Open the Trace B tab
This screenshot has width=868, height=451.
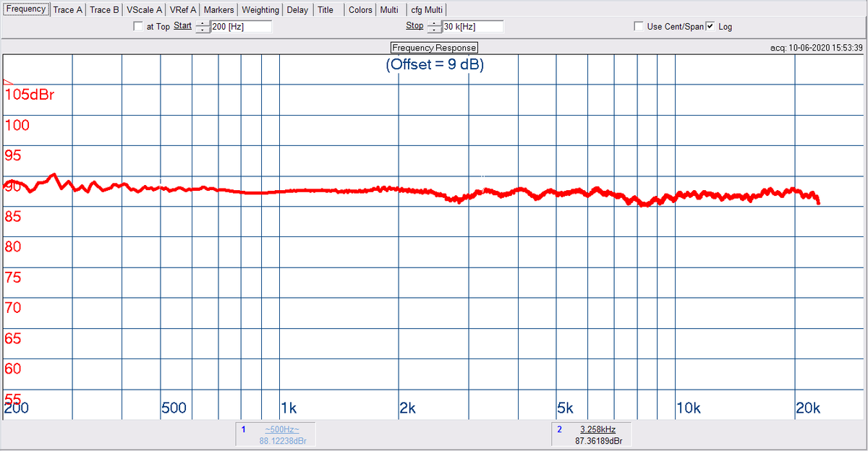click(104, 10)
